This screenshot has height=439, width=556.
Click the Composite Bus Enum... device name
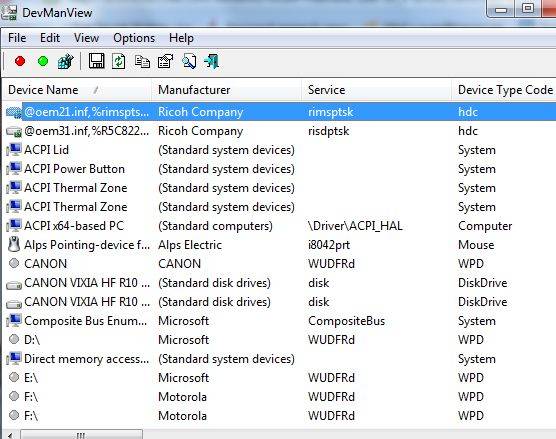(85, 321)
